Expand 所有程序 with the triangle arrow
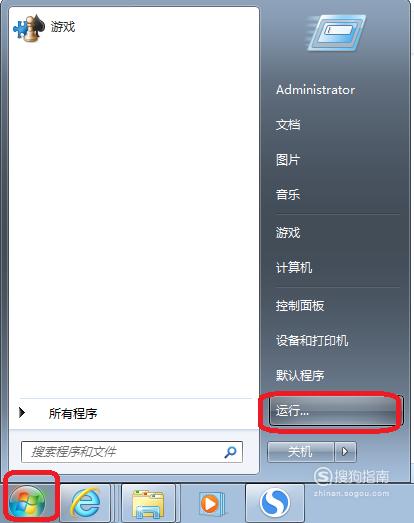The height and width of the screenshot is (523, 414). click(x=22, y=413)
